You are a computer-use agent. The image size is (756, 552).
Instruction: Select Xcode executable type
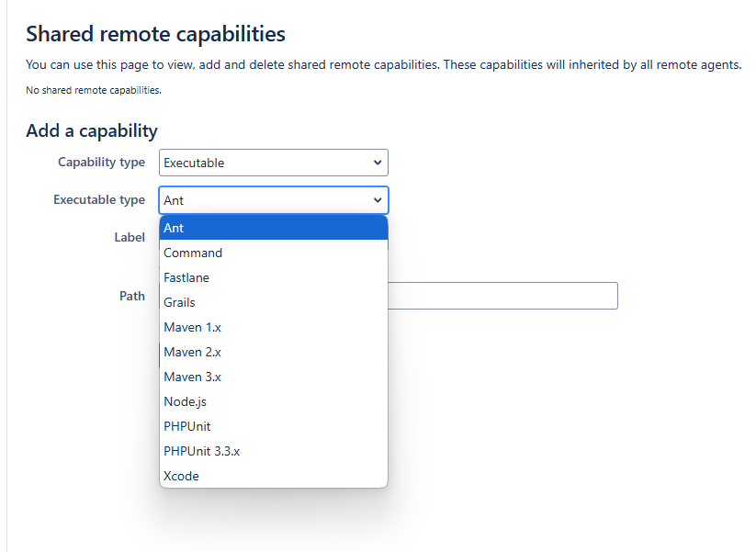[274, 477]
